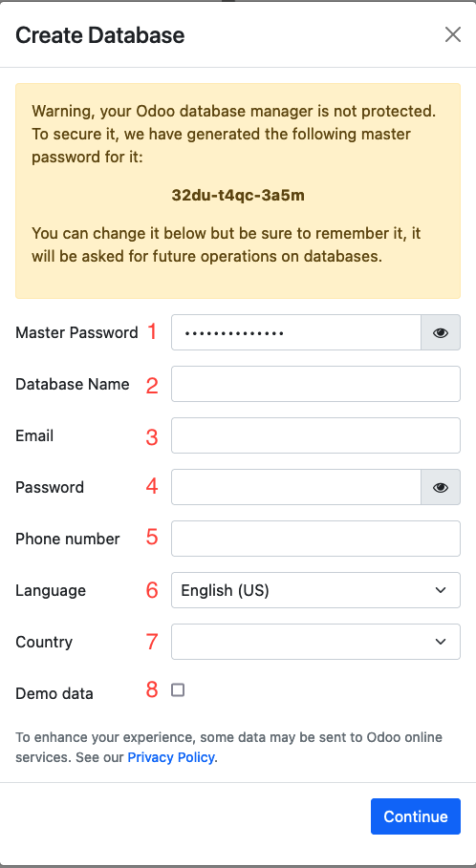
Task: Click the Demo data label
Action: [x=54, y=693]
